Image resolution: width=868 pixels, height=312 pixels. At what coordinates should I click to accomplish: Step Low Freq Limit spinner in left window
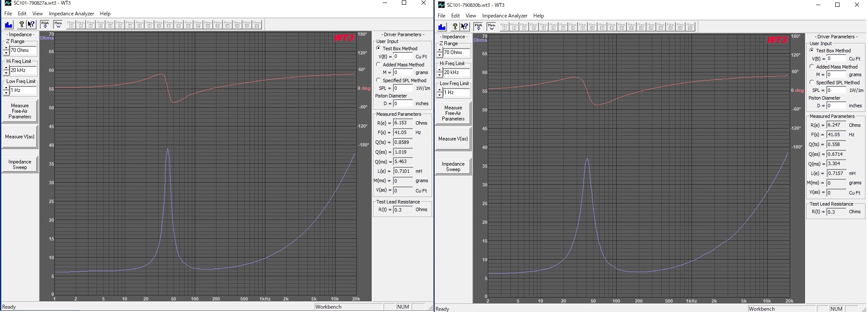pos(6,90)
